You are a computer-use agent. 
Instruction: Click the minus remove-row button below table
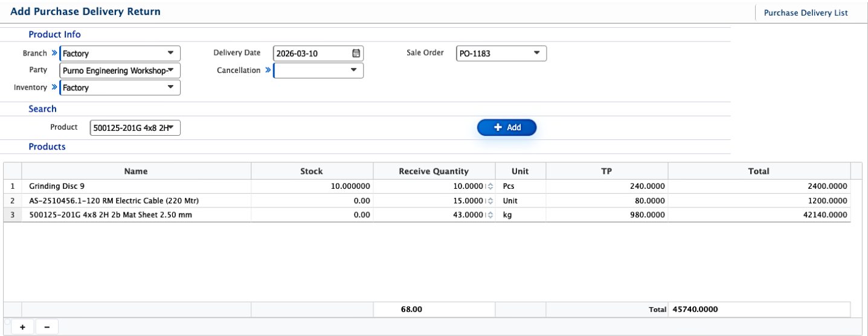point(47,327)
